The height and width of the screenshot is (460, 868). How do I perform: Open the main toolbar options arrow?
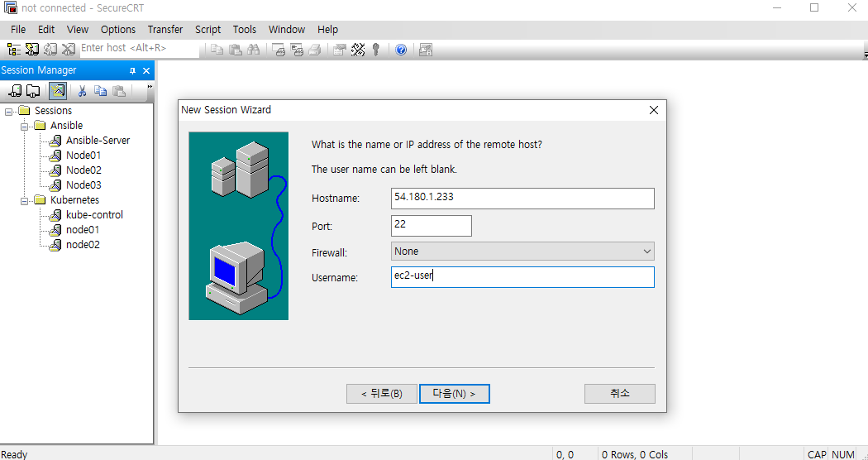click(866, 55)
